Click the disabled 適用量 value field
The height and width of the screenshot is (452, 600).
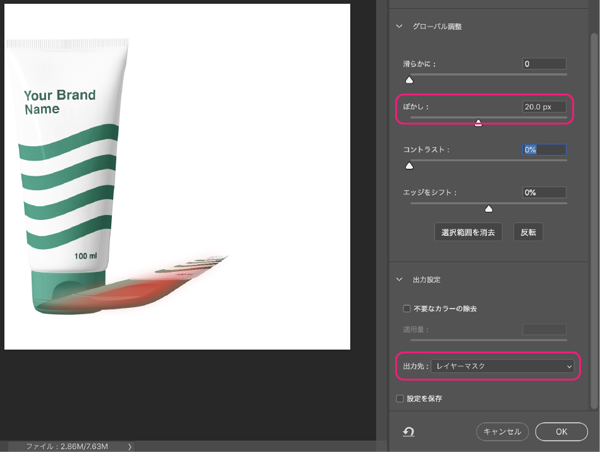click(x=544, y=330)
